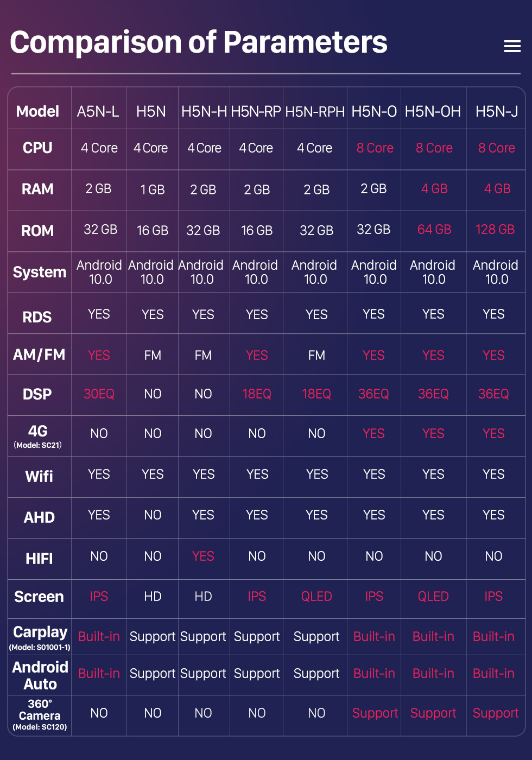
Task: Select the A5N-L model column header
Action: (98, 112)
